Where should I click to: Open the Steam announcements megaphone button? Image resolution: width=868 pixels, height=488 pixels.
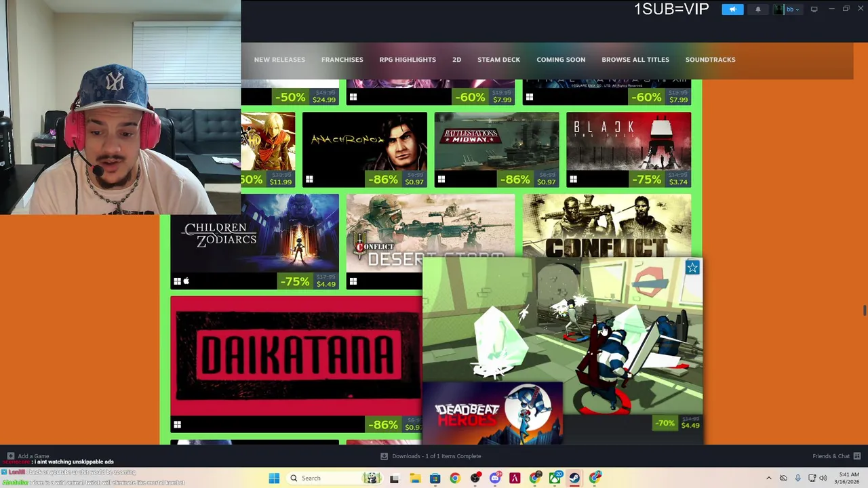(732, 9)
